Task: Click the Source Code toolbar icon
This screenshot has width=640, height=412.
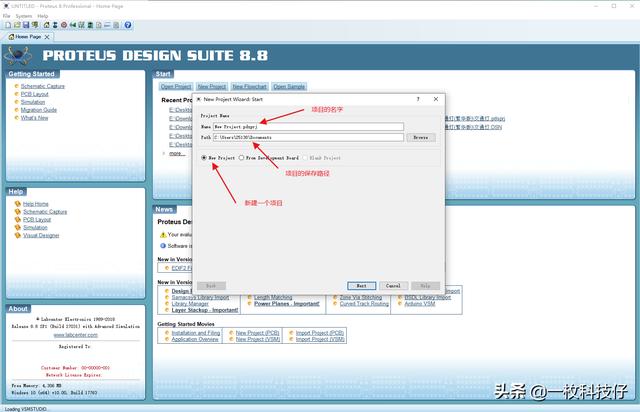Action: tap(107, 25)
